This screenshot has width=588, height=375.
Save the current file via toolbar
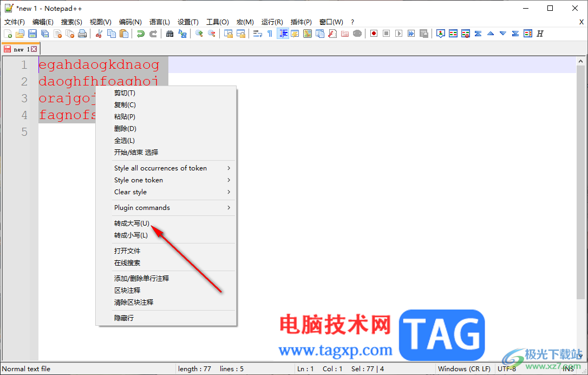[x=32, y=34]
